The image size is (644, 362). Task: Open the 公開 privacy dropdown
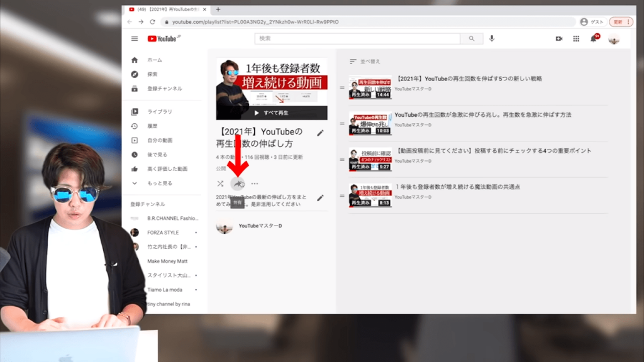(221, 168)
